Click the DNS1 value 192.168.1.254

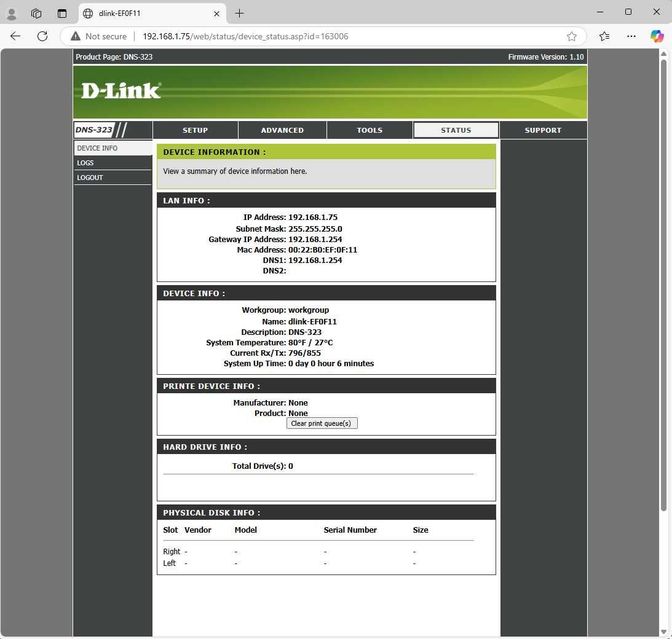click(x=315, y=260)
